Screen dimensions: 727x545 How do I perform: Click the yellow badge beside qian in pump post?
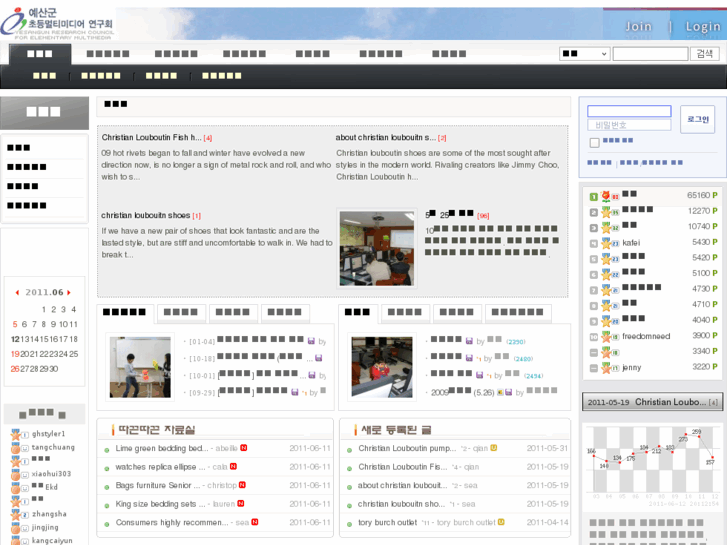pyautogui.click(x=494, y=448)
